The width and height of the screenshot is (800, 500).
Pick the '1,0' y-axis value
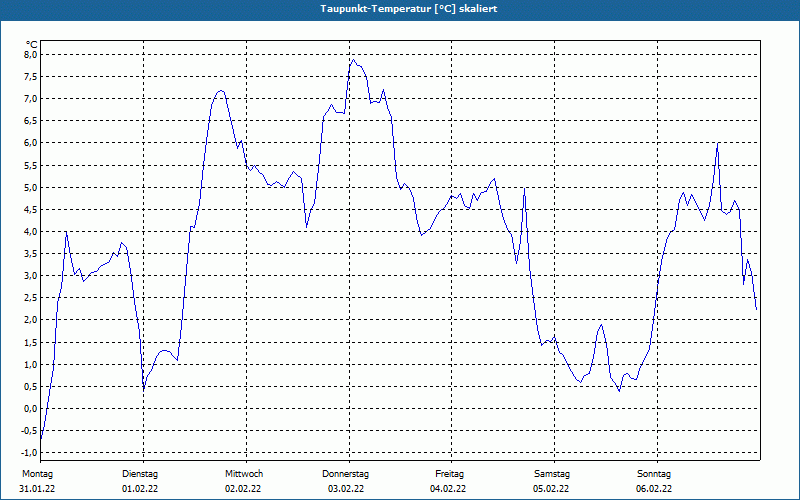[31, 364]
